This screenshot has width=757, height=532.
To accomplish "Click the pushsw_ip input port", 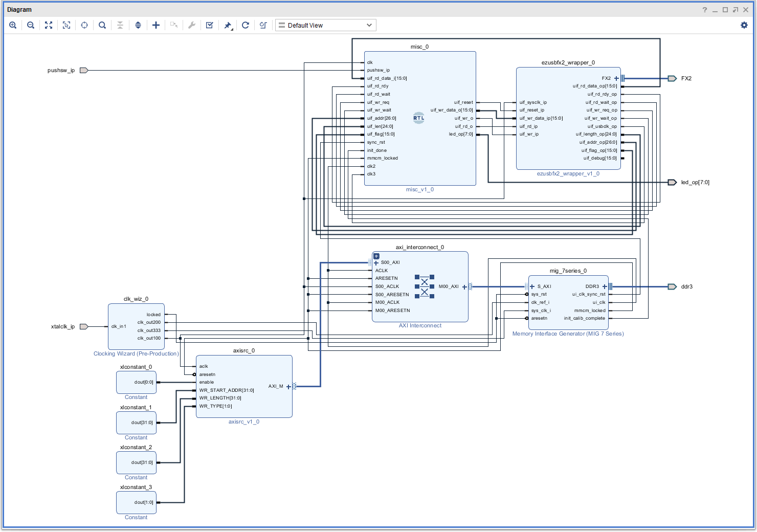I will pyautogui.click(x=84, y=71).
